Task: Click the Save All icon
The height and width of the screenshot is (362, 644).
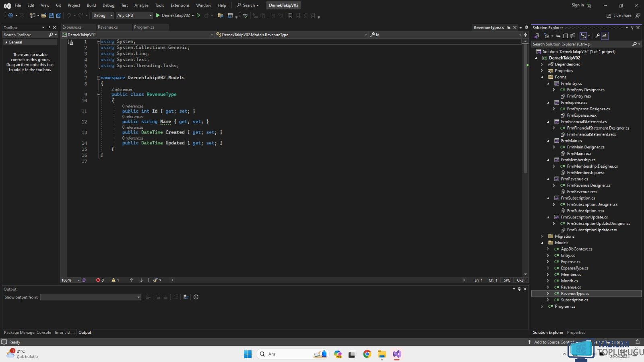Action: point(58,15)
